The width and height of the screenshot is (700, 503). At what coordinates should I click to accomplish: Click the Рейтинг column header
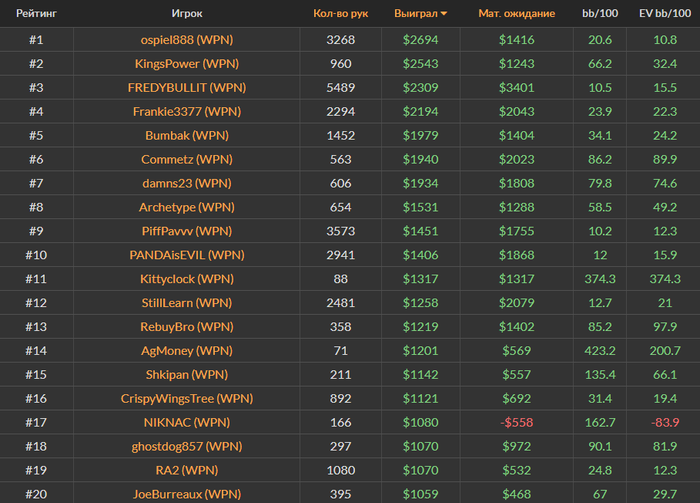coord(36,14)
